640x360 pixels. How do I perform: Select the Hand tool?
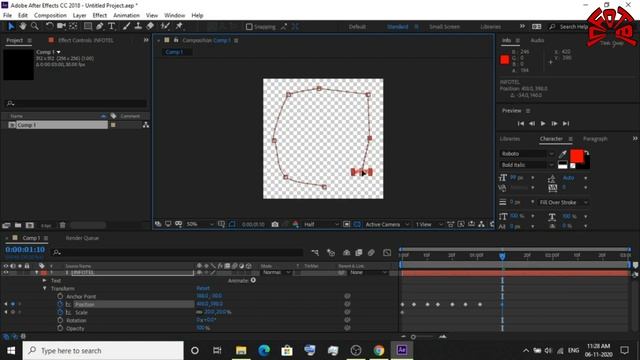pos(23,26)
